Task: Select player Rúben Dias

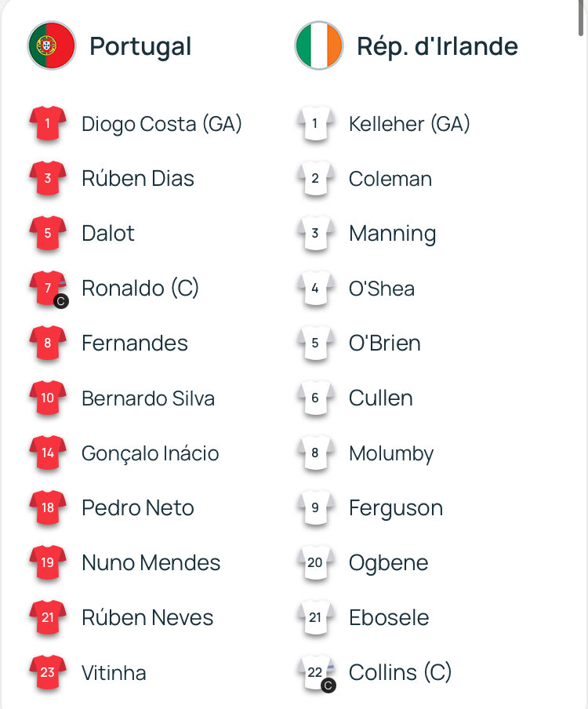Action: point(138,179)
